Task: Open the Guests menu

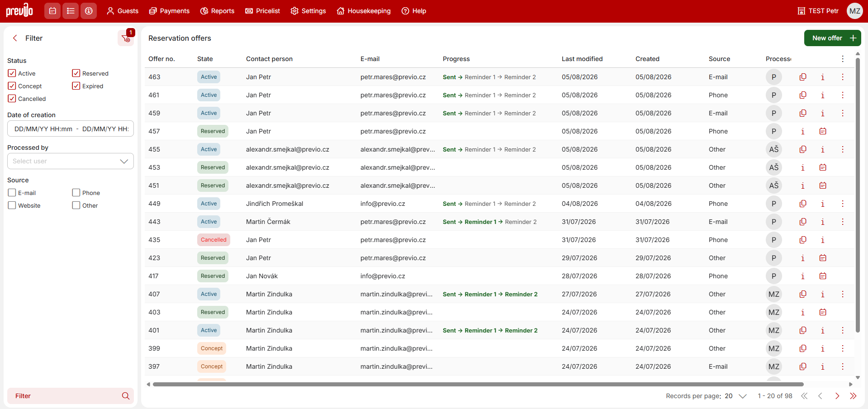Action: point(123,11)
